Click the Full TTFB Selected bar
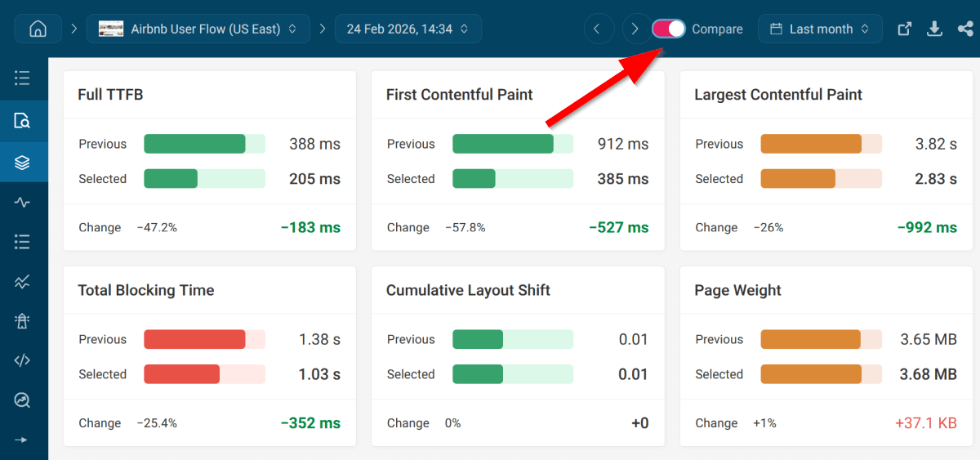This screenshot has width=980, height=460. click(x=205, y=179)
